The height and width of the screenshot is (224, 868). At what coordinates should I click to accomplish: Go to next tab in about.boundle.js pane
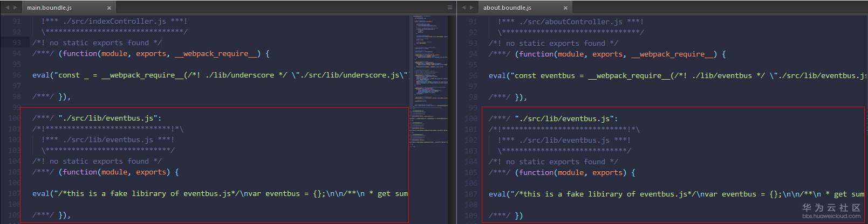tap(471, 8)
